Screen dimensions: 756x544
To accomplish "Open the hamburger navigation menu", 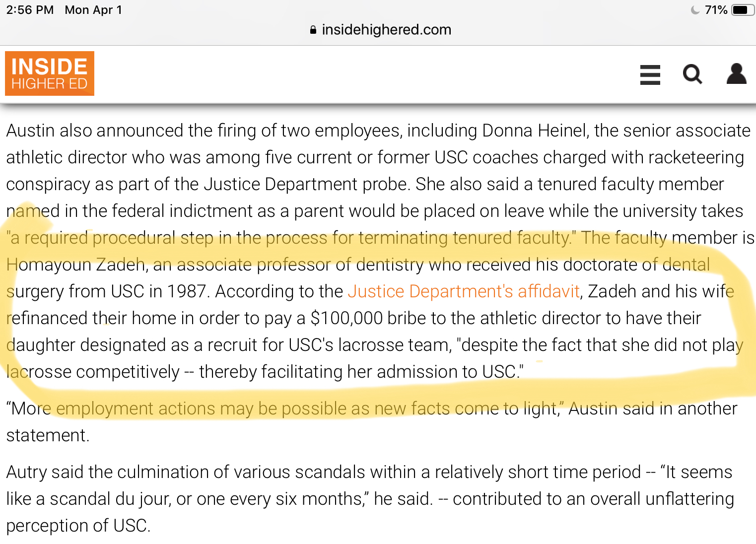I will 650,75.
